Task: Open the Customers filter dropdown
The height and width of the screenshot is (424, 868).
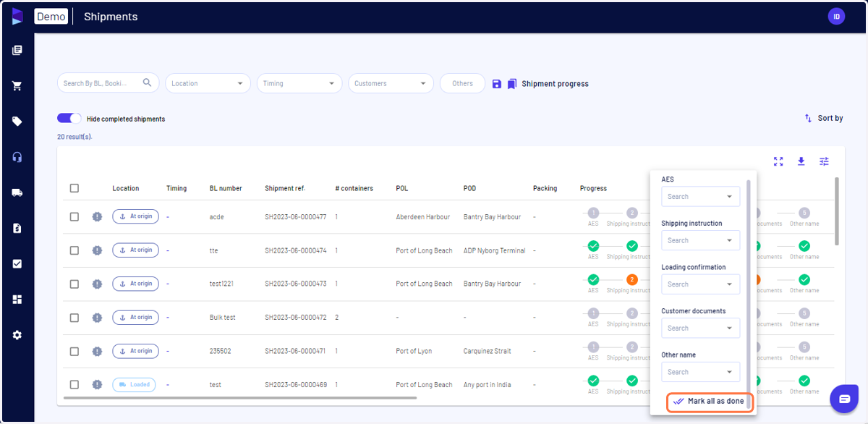Action: point(391,83)
